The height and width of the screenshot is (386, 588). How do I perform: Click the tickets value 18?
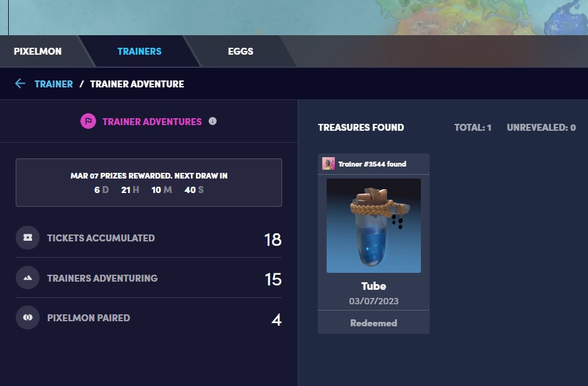[x=273, y=240]
